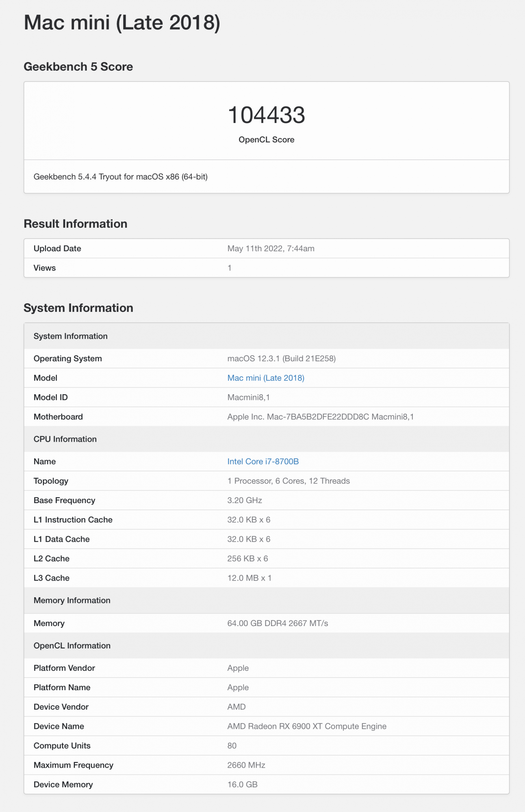Click the 'L1 Data Cache' label
This screenshot has width=525, height=812.
coord(62,540)
